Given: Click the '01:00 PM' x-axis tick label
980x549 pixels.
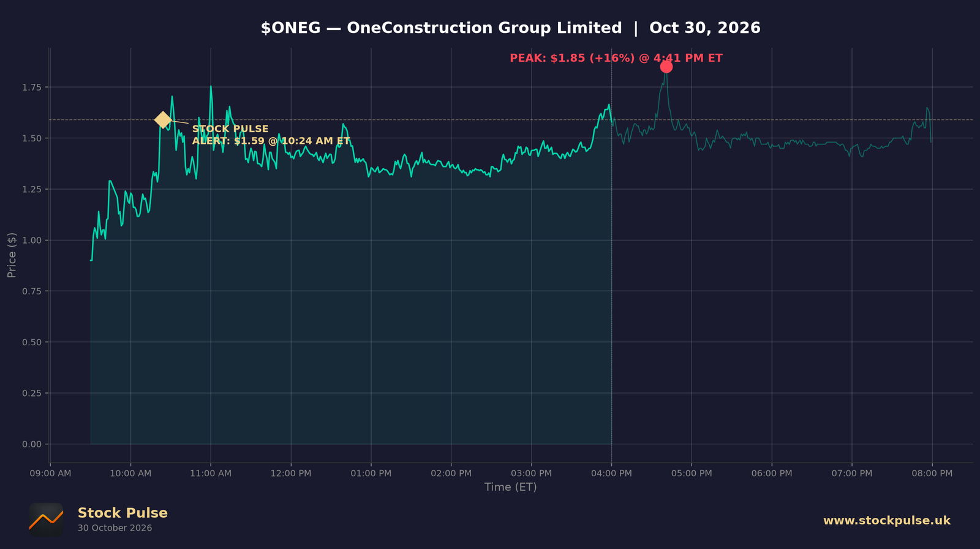Looking at the screenshot, I should (371, 474).
